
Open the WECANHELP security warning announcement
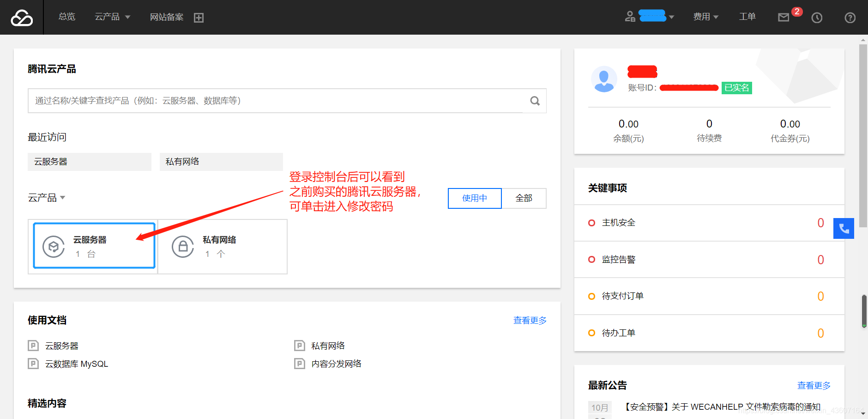coord(721,407)
